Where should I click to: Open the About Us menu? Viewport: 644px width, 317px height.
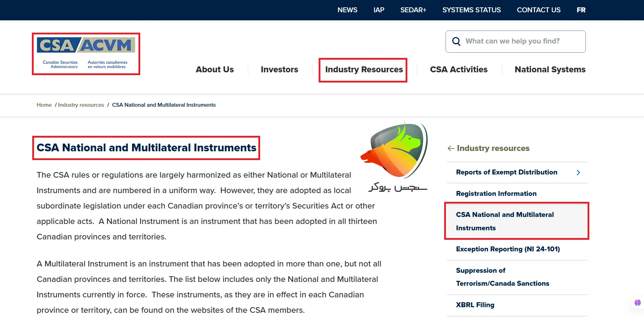215,70
